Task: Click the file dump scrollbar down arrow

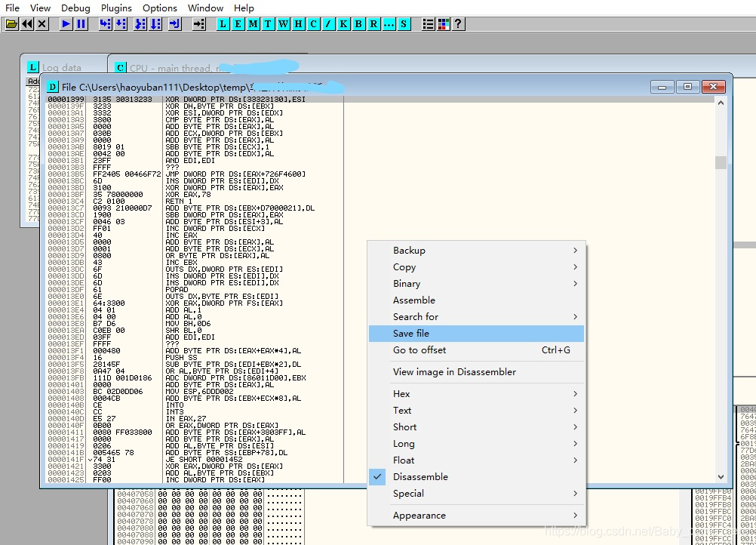Action: (x=721, y=476)
